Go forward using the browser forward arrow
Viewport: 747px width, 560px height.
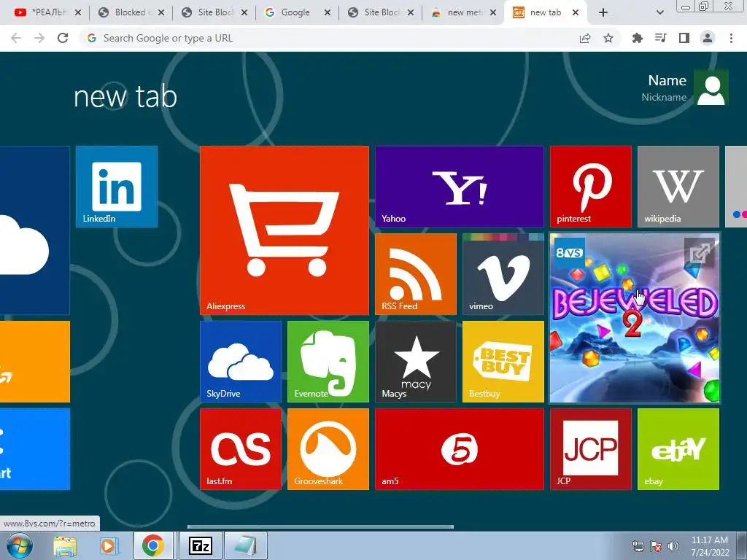coord(39,38)
